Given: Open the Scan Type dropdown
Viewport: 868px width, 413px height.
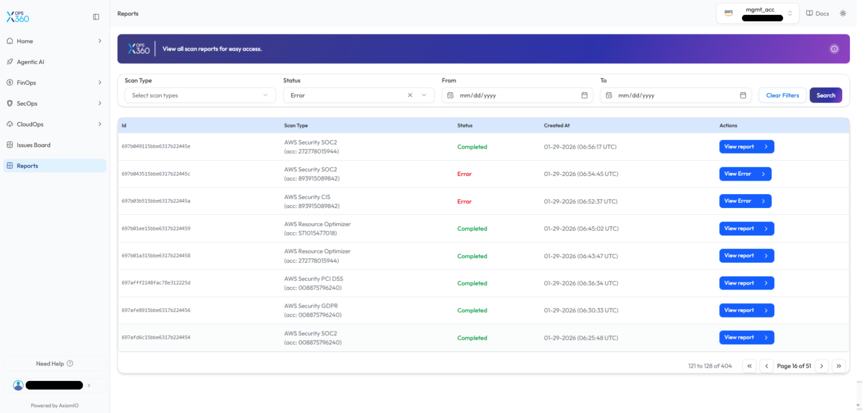Looking at the screenshot, I should [200, 96].
